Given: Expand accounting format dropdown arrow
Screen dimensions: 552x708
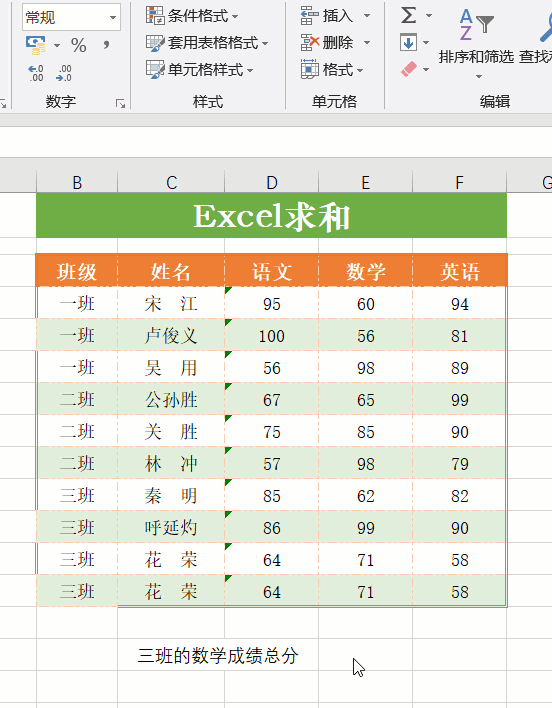Looking at the screenshot, I should click(x=57, y=45).
